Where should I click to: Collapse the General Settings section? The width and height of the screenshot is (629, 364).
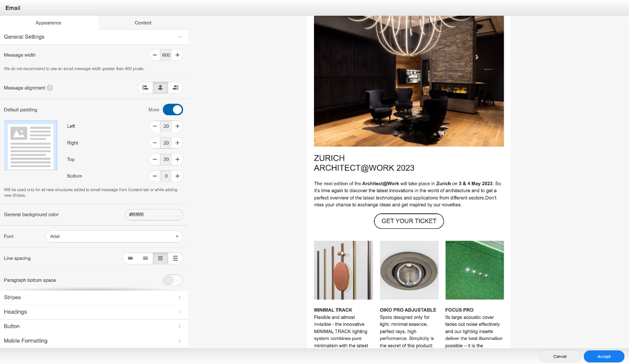(180, 37)
